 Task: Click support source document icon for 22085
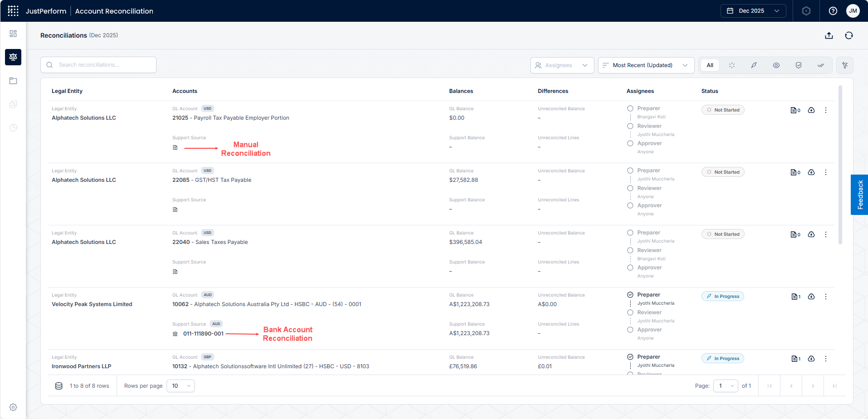175,209
